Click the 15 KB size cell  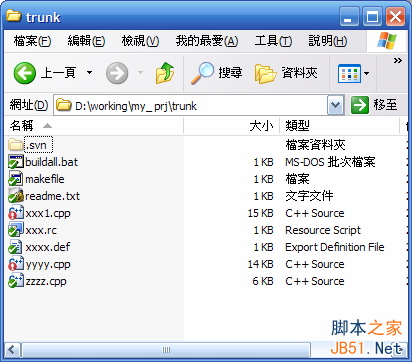click(x=260, y=213)
